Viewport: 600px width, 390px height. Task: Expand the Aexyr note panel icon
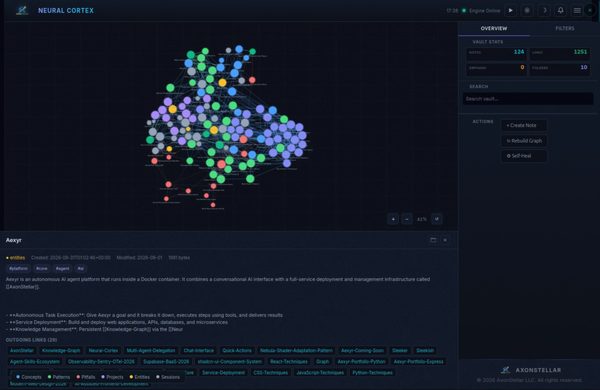click(x=433, y=240)
